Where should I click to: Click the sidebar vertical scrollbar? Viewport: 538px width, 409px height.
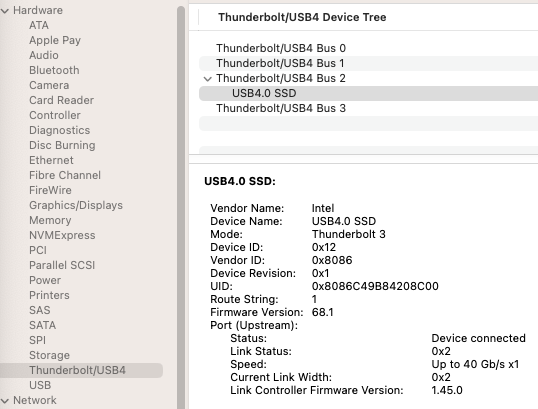coord(181,206)
